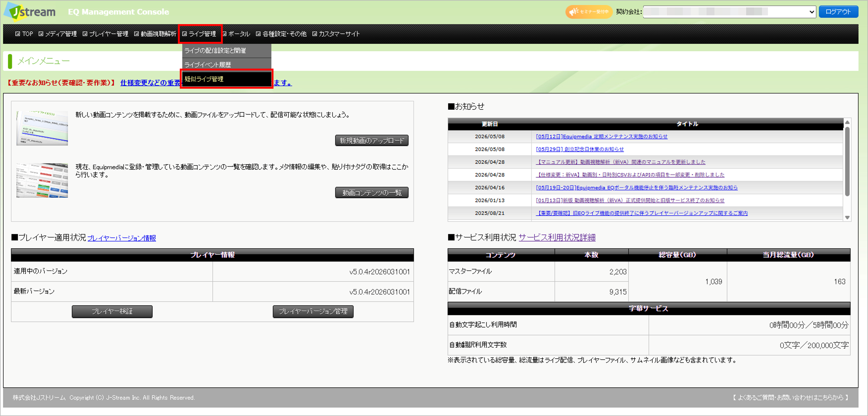Click the 自動文字起こし利用時間 label

pos(483,325)
